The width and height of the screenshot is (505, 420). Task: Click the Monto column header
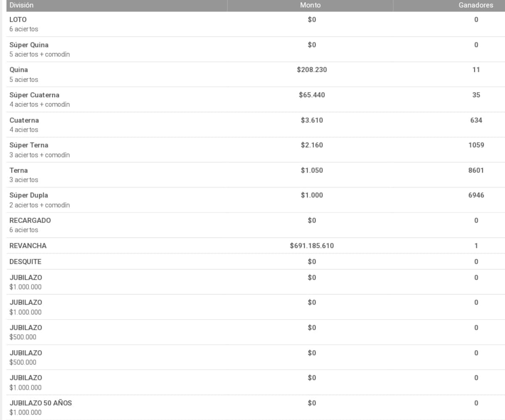[x=310, y=5]
